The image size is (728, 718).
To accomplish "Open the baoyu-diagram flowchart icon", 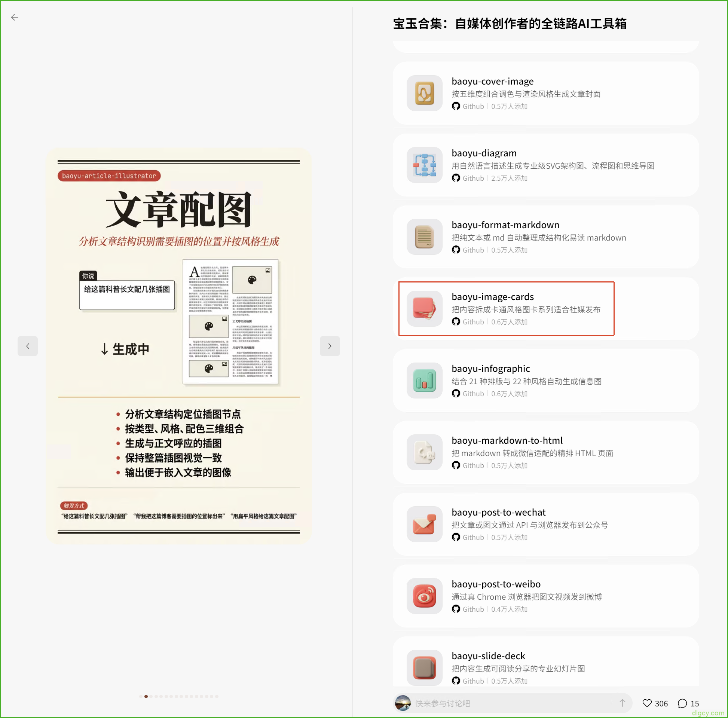I will pyautogui.click(x=424, y=165).
